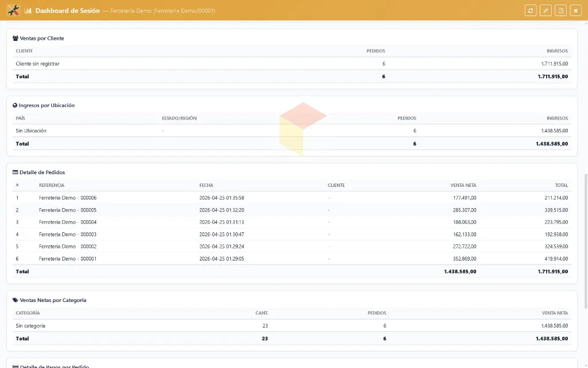Click the ESTADO/REGIÓN column header
This screenshot has height=368, width=588.
[179, 118]
